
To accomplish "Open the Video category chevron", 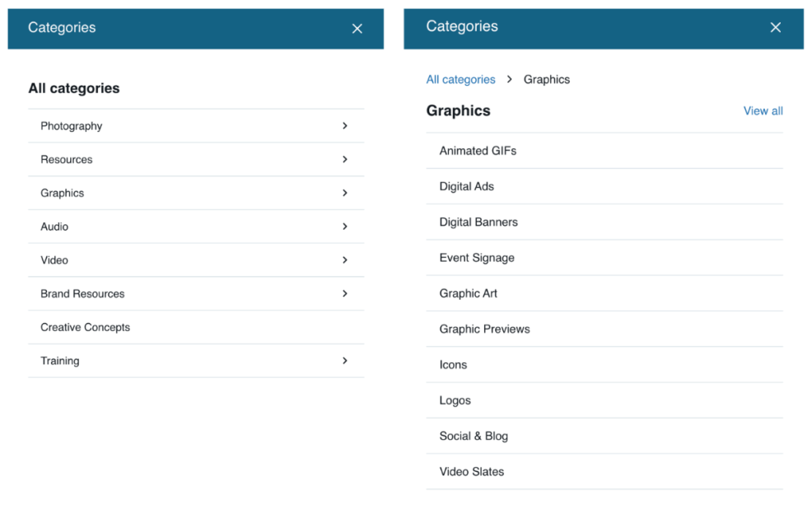I will point(344,260).
